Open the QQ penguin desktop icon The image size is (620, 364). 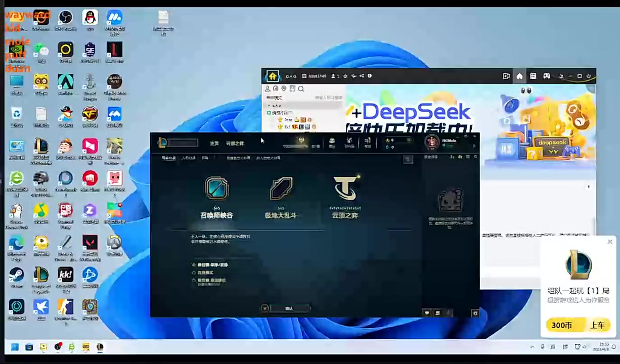point(90,18)
